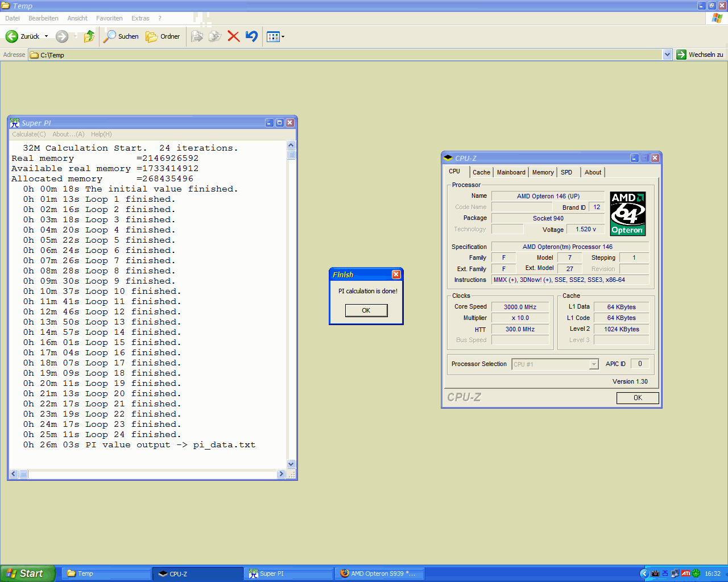The height and width of the screenshot is (582, 728).
Task: Click Super PI scrollbar down arrow
Action: pyautogui.click(x=291, y=464)
